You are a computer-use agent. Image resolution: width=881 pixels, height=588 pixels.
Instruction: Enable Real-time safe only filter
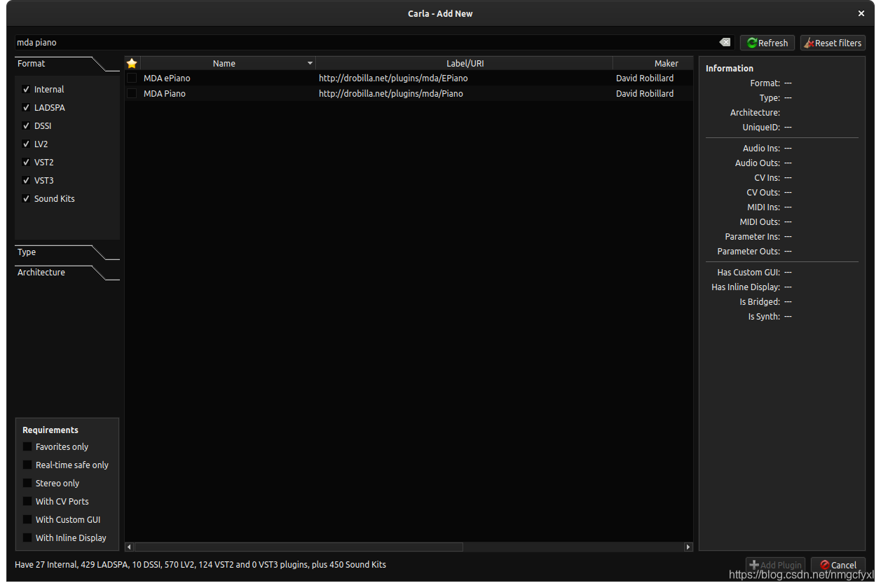point(27,465)
